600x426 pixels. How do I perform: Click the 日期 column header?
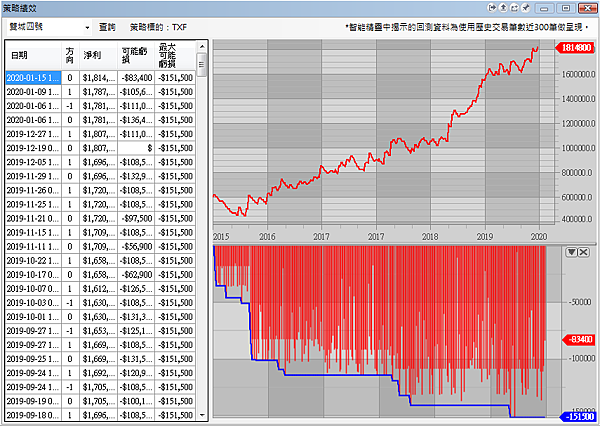(33, 55)
